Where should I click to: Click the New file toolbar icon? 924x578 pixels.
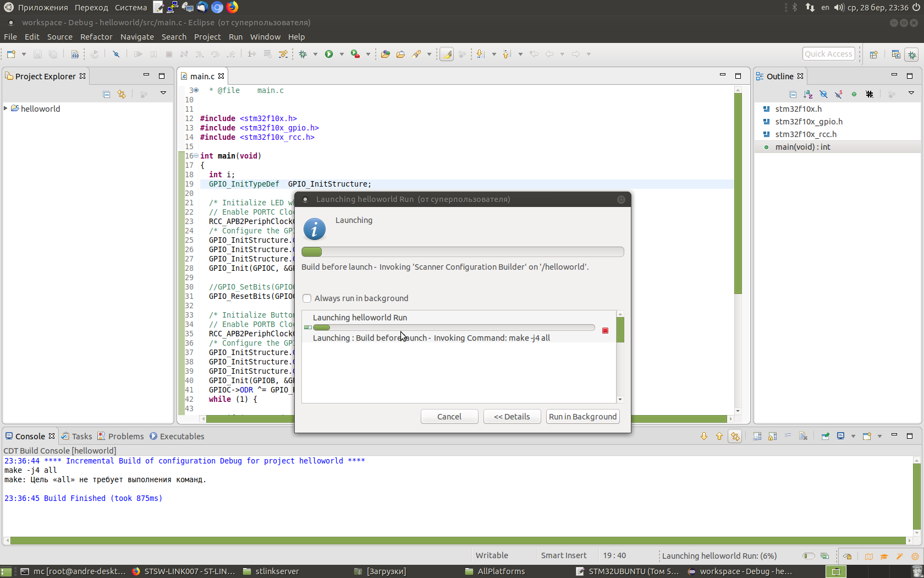(x=11, y=54)
